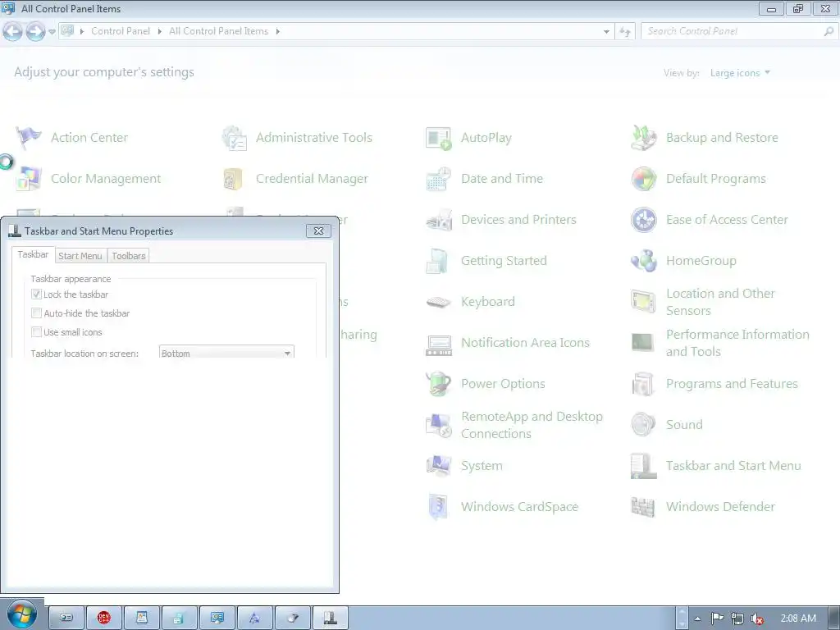Open Windows Defender icon
This screenshot has width=840, height=630.
click(x=643, y=507)
